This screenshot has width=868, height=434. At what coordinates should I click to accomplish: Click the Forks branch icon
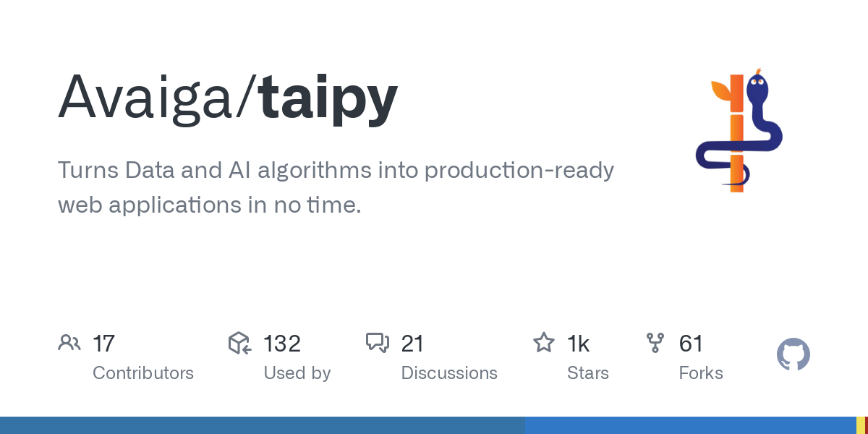pos(655,343)
